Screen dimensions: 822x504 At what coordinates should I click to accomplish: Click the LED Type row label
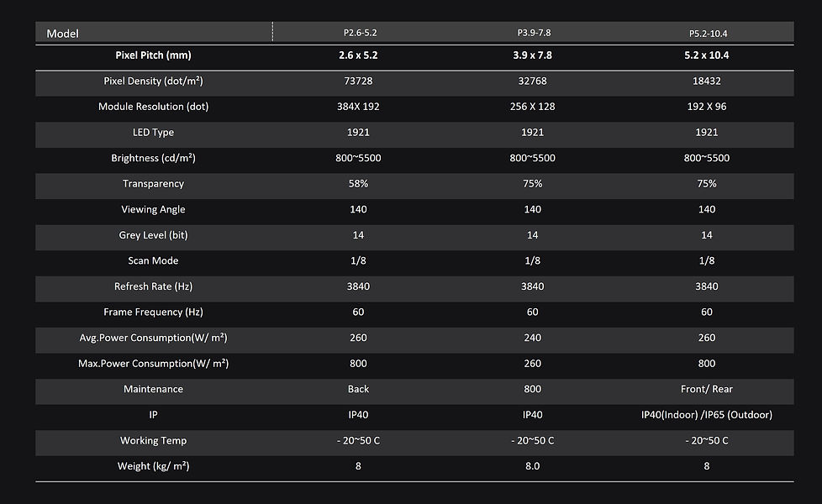[153, 133]
